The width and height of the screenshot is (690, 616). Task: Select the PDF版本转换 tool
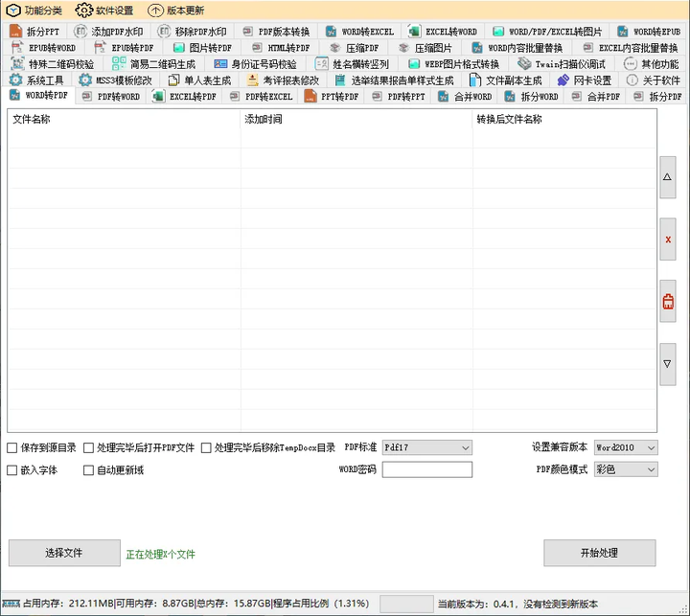tap(276, 32)
